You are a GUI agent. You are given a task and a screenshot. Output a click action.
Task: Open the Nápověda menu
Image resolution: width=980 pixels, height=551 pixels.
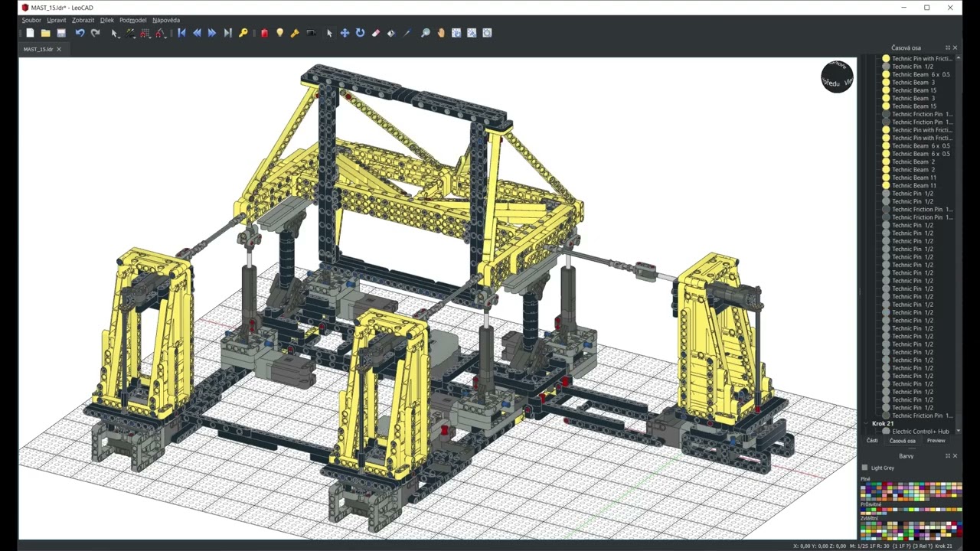tap(166, 20)
